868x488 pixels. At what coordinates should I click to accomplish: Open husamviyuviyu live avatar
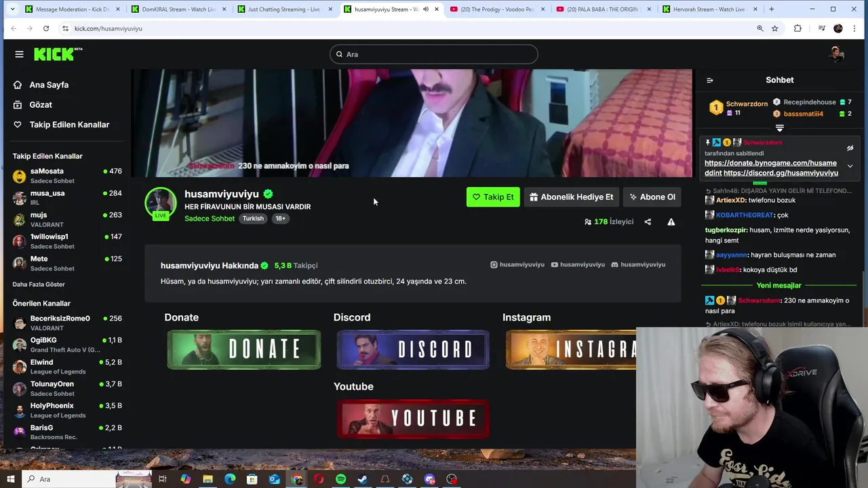point(161,203)
